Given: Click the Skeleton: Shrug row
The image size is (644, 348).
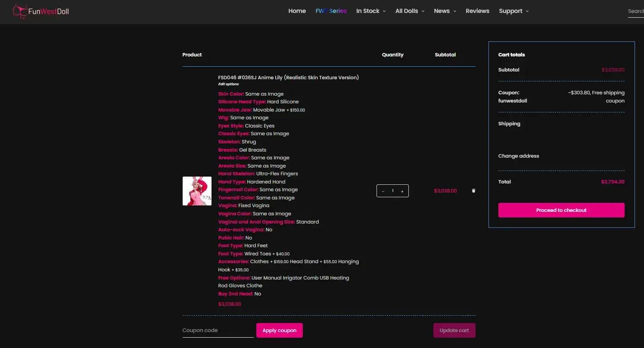Looking at the screenshot, I should click(x=237, y=142).
